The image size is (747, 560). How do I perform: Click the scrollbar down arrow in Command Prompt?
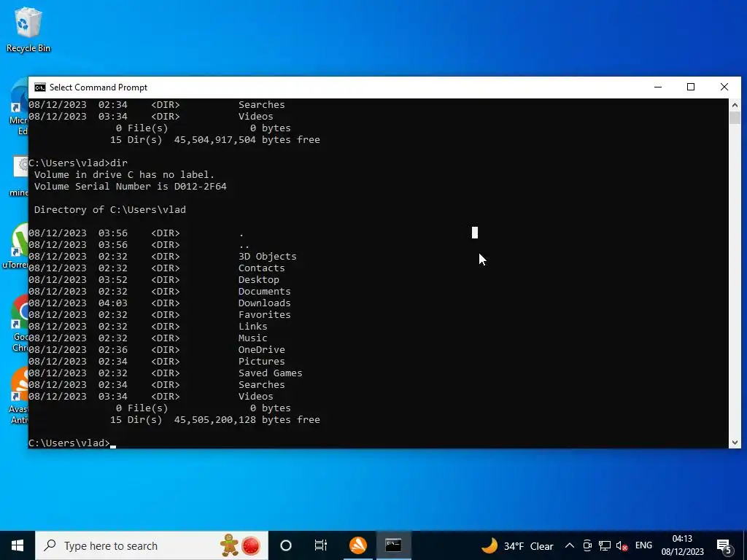tap(735, 443)
